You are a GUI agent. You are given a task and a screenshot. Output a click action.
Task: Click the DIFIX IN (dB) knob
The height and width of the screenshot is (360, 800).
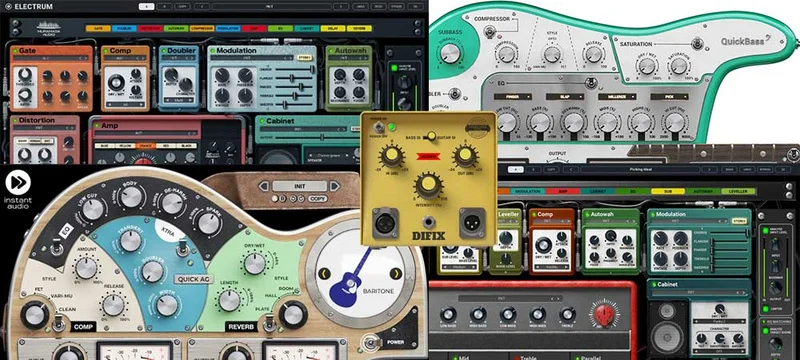[x=392, y=155]
